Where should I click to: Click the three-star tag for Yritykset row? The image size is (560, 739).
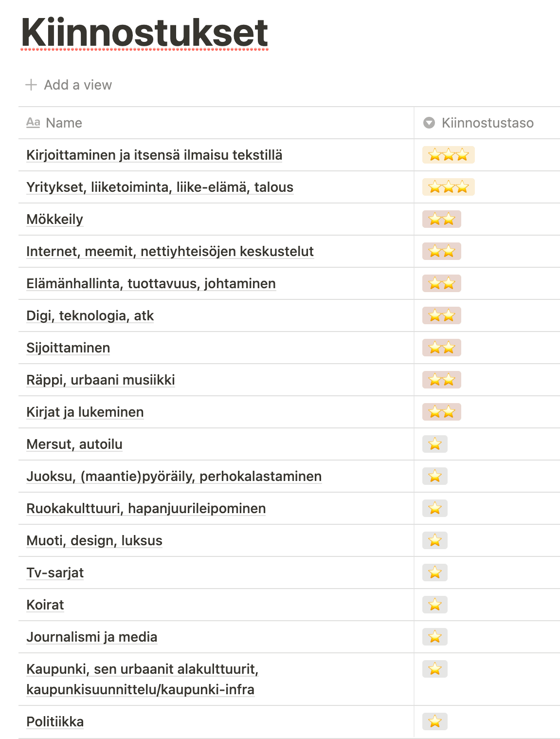pos(448,187)
